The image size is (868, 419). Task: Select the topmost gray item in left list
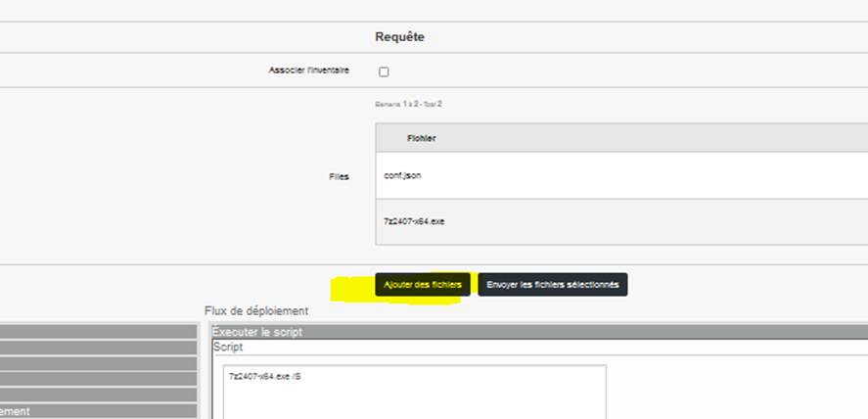coord(98,332)
